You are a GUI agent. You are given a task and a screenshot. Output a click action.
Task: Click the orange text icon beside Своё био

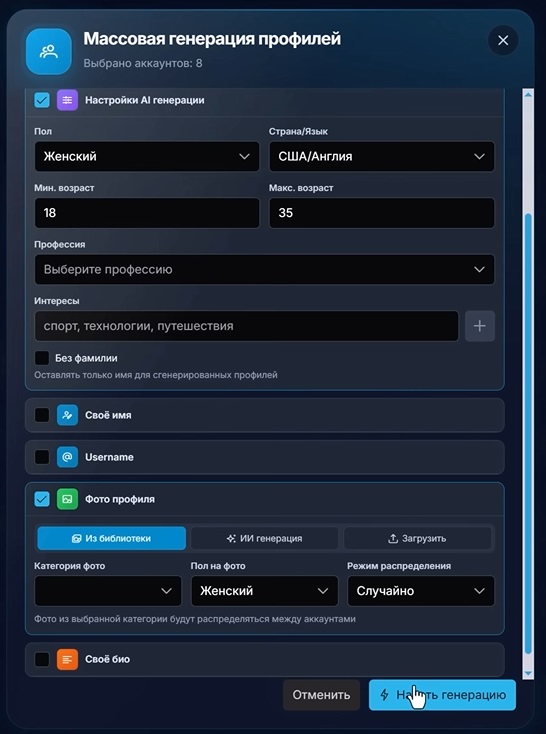[67, 659]
